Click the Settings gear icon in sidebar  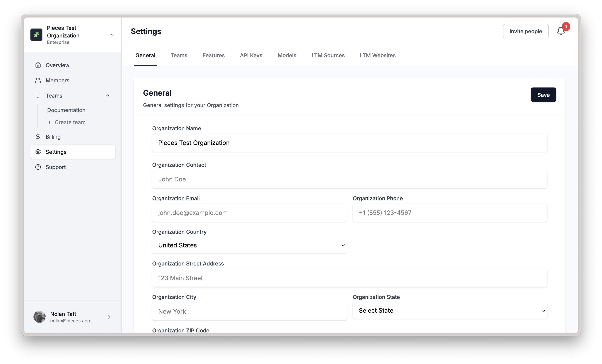pos(38,152)
